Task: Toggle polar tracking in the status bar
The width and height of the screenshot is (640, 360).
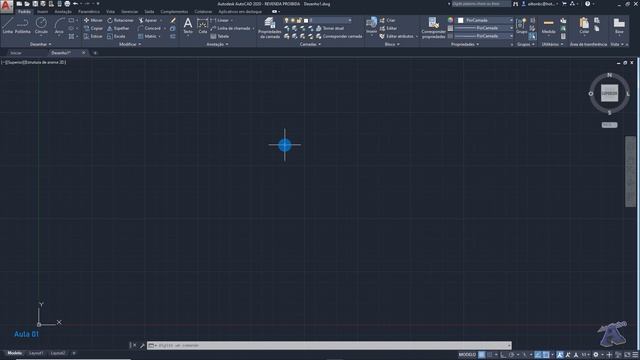Action: pos(511,355)
